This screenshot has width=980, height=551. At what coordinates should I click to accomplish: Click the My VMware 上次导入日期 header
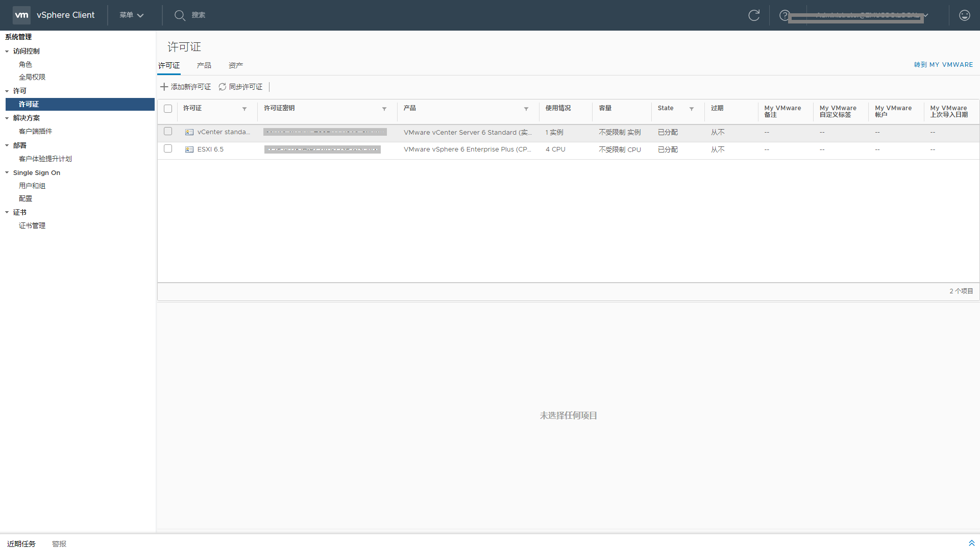coord(949,111)
